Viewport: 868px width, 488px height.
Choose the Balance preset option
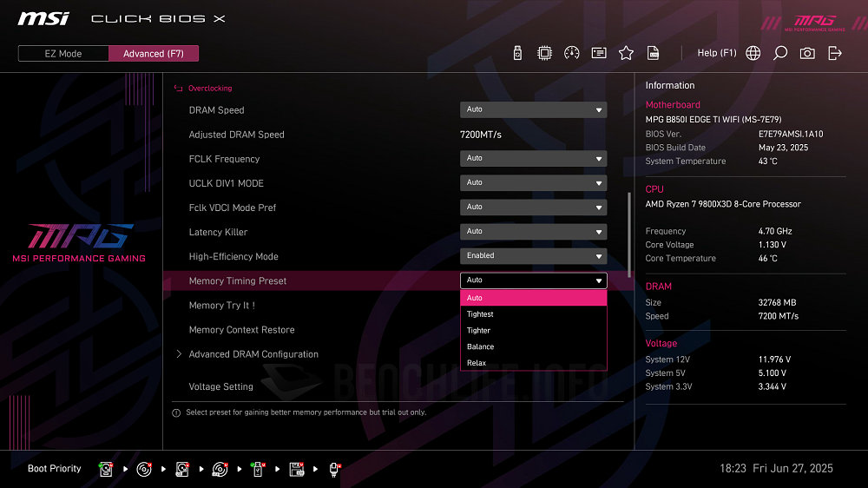pyautogui.click(x=534, y=346)
